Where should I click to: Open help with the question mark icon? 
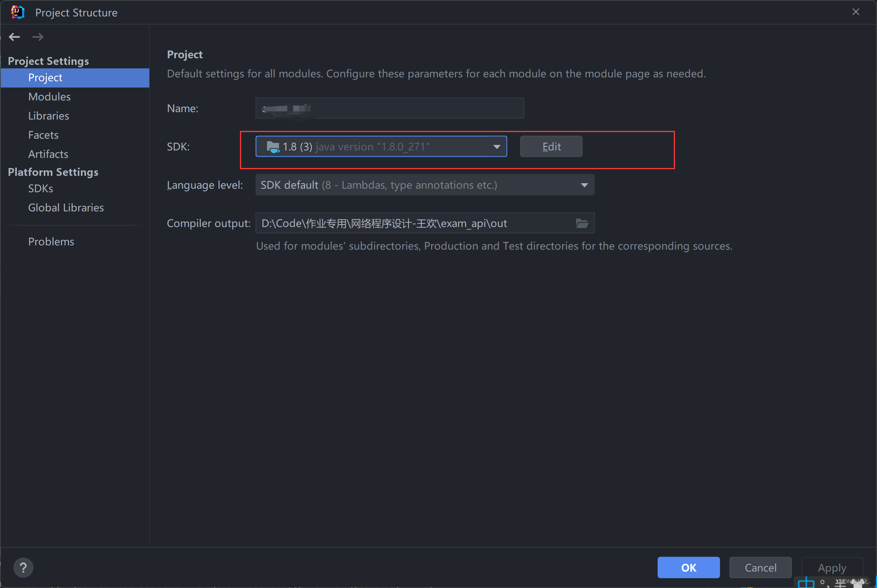pos(23,567)
